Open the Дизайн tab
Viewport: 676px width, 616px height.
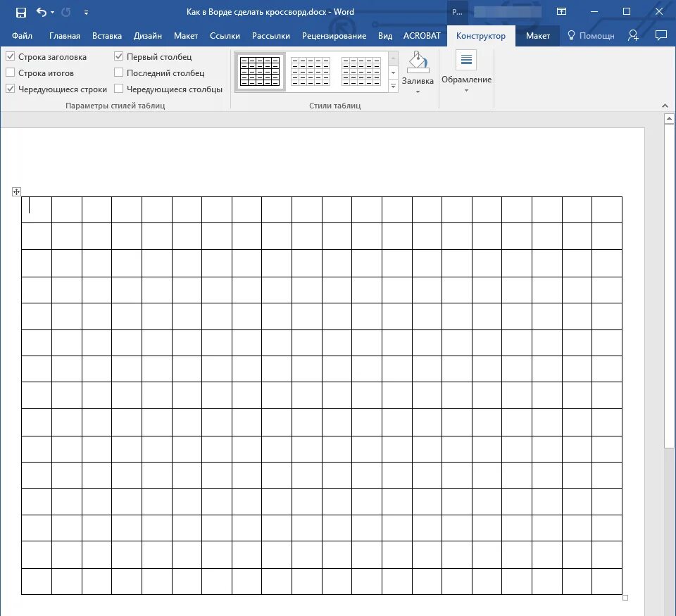(x=148, y=36)
